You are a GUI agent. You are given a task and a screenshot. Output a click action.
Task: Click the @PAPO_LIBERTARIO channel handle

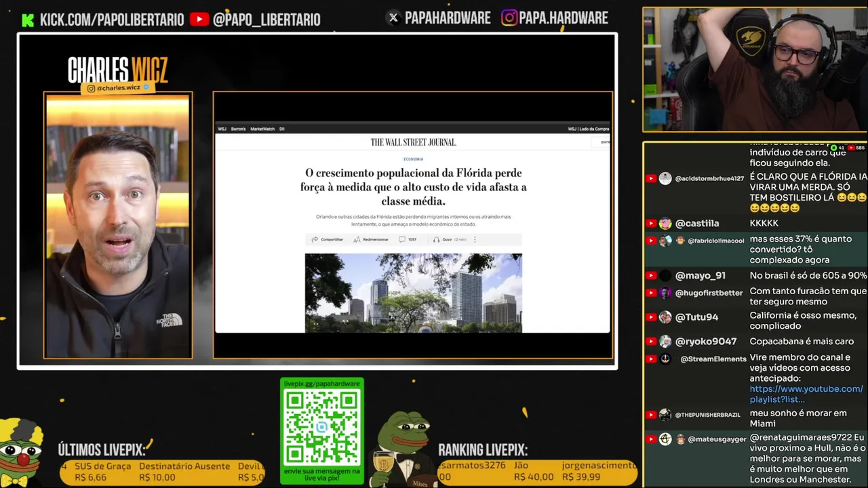pyautogui.click(x=267, y=20)
